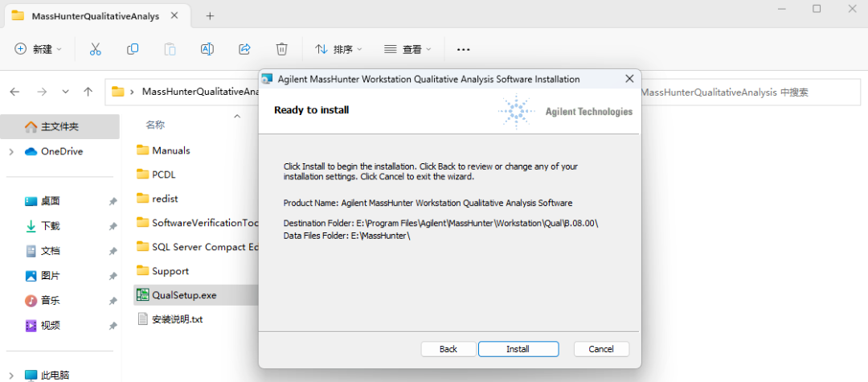The image size is (868, 382).
Task: Select the QualSetup.exe file
Action: tap(196, 295)
